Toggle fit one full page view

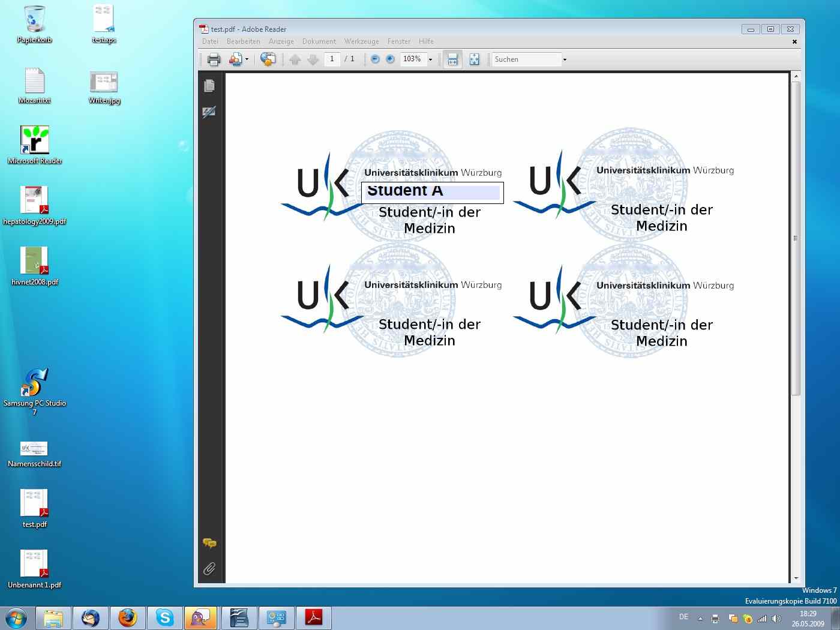click(474, 59)
